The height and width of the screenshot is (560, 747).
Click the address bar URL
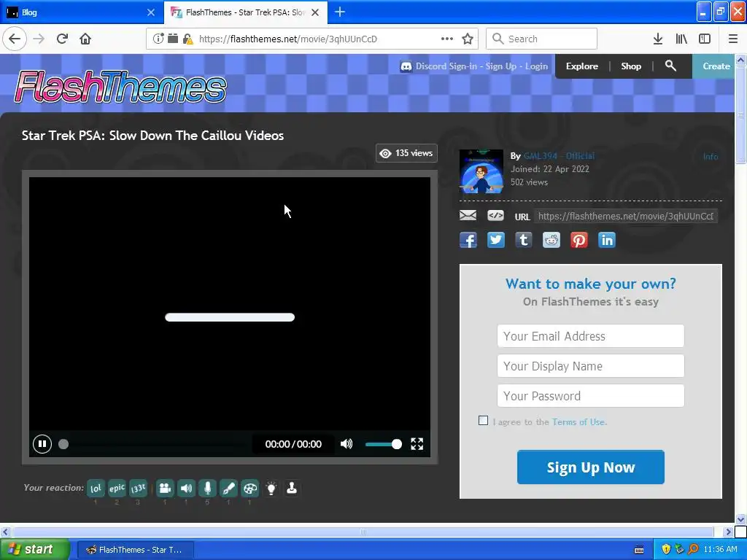pyautogui.click(x=287, y=39)
